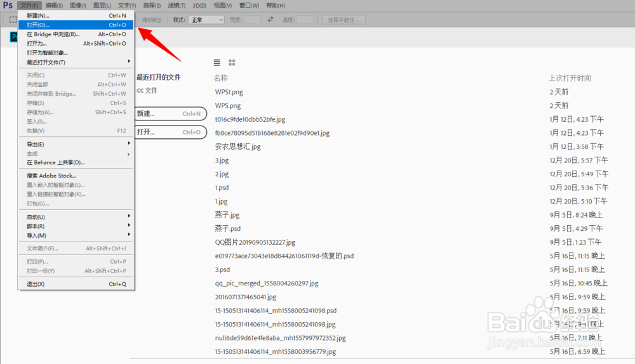
Task: Open recent file t016c9fde10dbb52bfe.jpg
Action: click(x=250, y=119)
